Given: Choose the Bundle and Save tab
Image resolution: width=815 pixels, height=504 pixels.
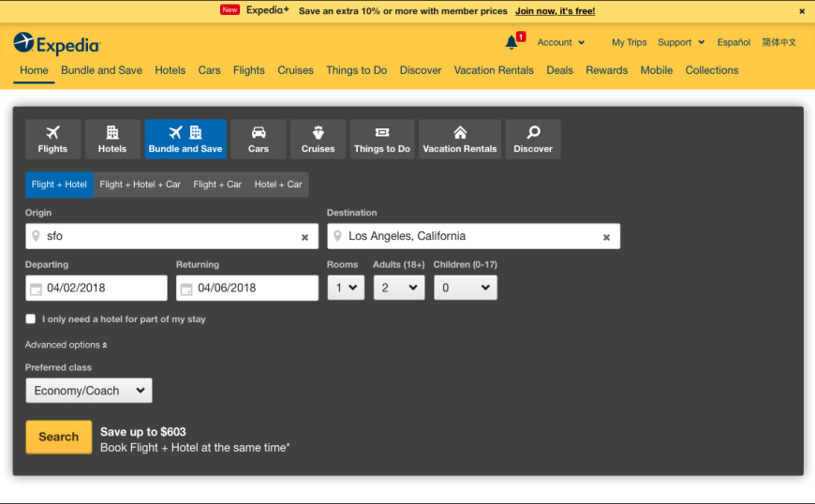Looking at the screenshot, I should pyautogui.click(x=185, y=139).
